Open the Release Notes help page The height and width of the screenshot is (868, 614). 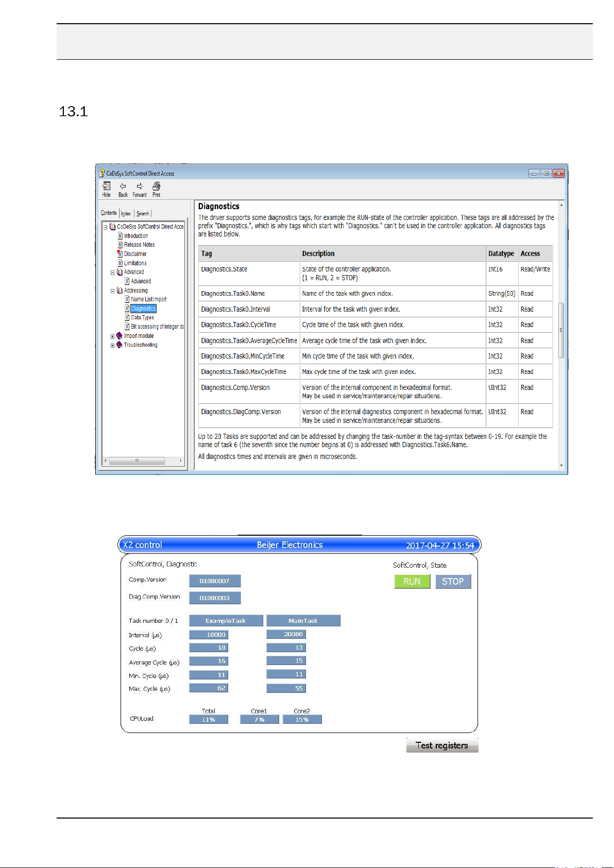pyautogui.click(x=139, y=245)
